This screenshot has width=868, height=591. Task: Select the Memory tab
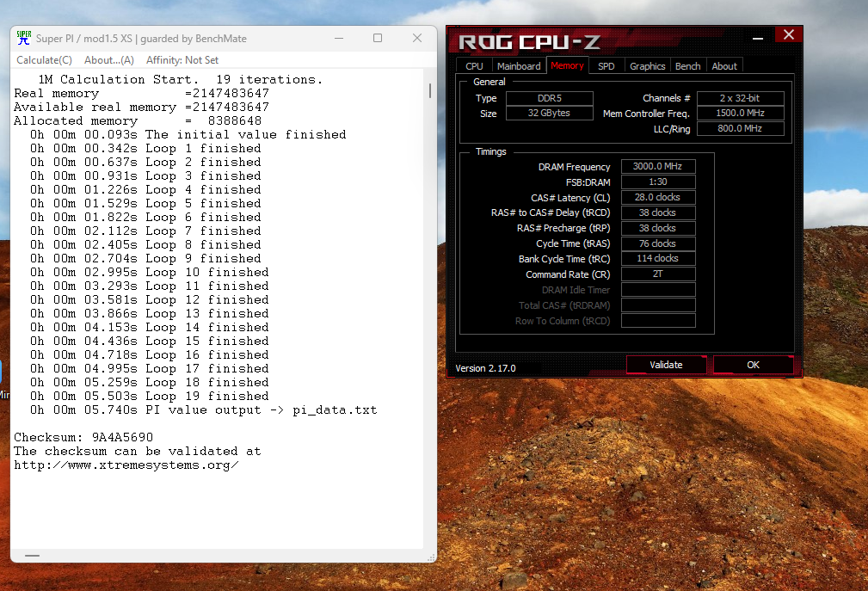point(567,65)
